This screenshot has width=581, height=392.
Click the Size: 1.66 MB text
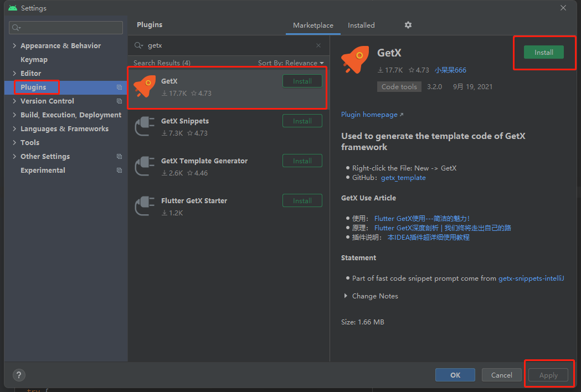pyautogui.click(x=362, y=322)
